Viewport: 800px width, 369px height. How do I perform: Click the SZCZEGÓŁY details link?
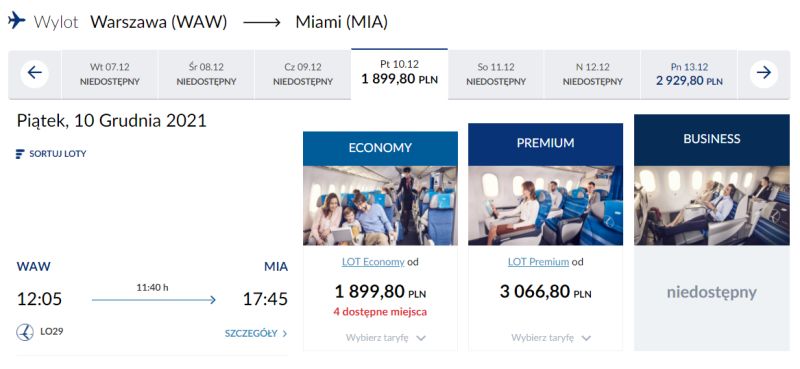point(251,333)
